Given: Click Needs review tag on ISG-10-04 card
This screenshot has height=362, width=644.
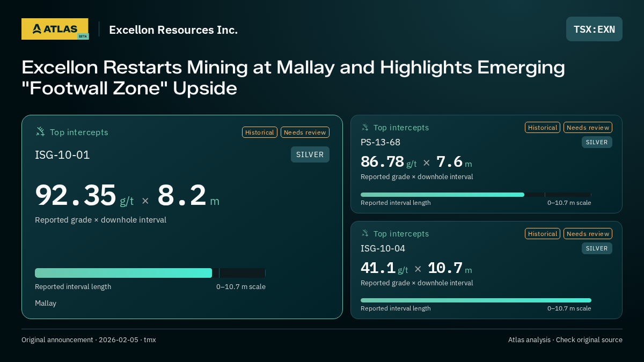Looking at the screenshot, I should point(588,234).
